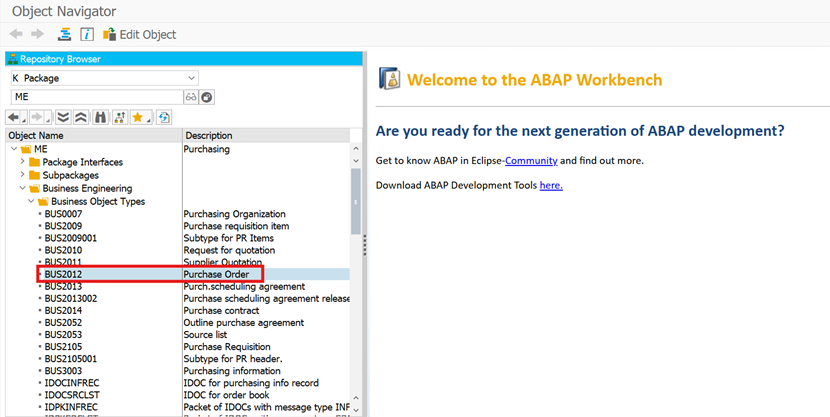
Task: Select IDPKINFREC entry
Action: pos(71,407)
